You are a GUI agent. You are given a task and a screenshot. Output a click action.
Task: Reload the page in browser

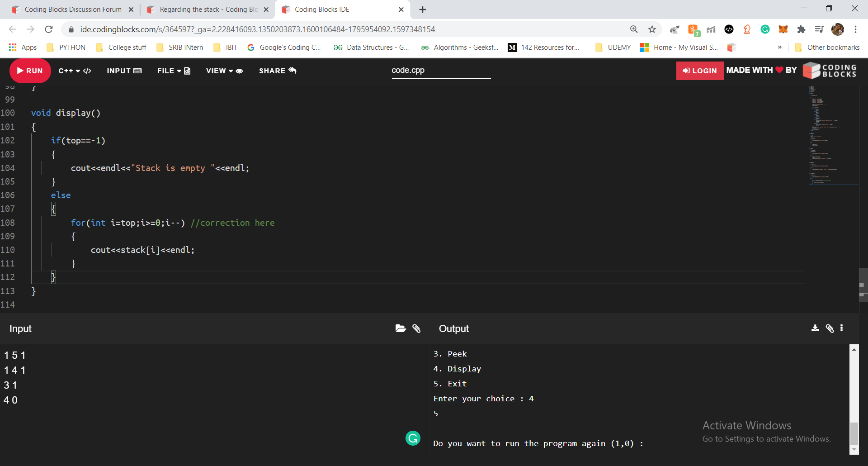tap(49, 29)
